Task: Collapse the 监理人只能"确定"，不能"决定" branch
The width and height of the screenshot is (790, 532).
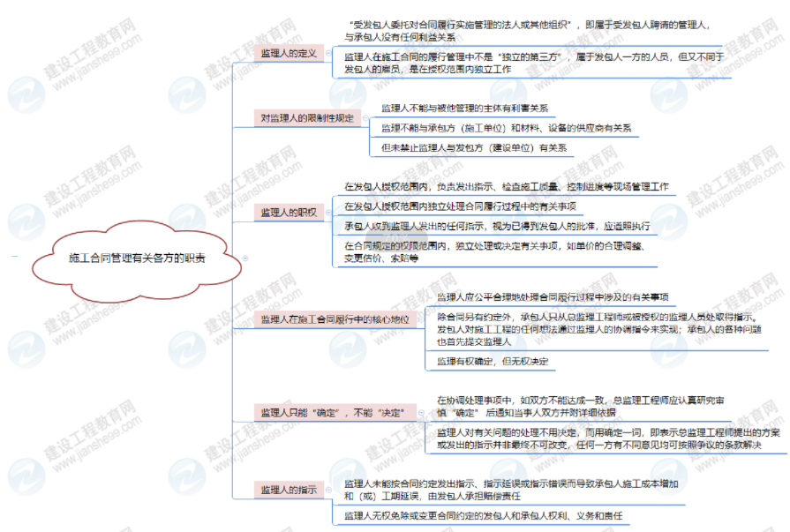Action: pos(423,412)
